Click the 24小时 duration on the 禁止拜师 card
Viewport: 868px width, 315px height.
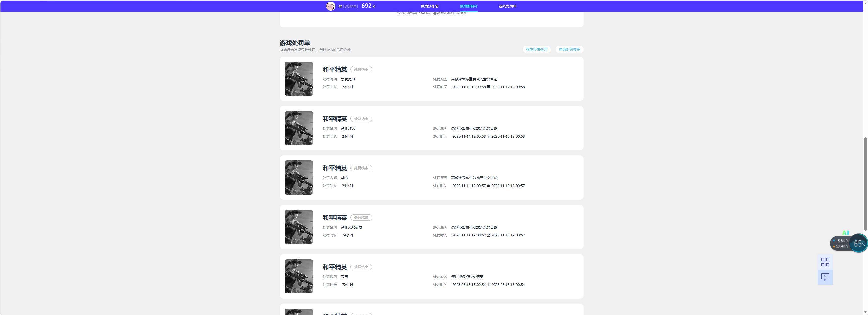coord(347,136)
